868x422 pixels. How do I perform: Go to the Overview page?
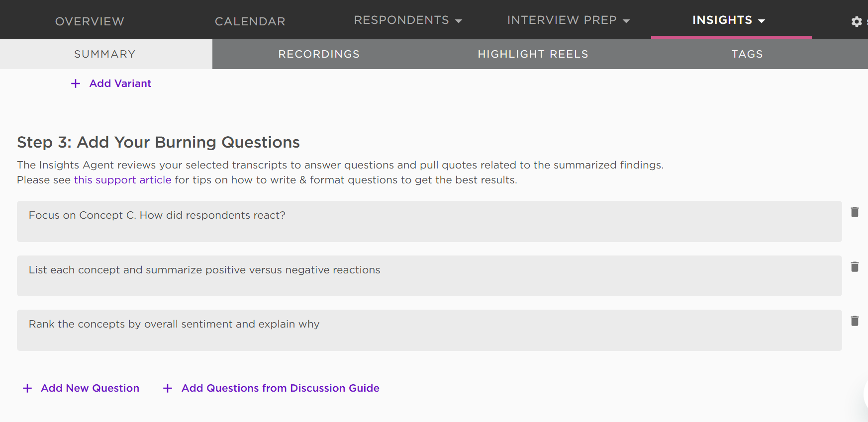[x=90, y=21]
